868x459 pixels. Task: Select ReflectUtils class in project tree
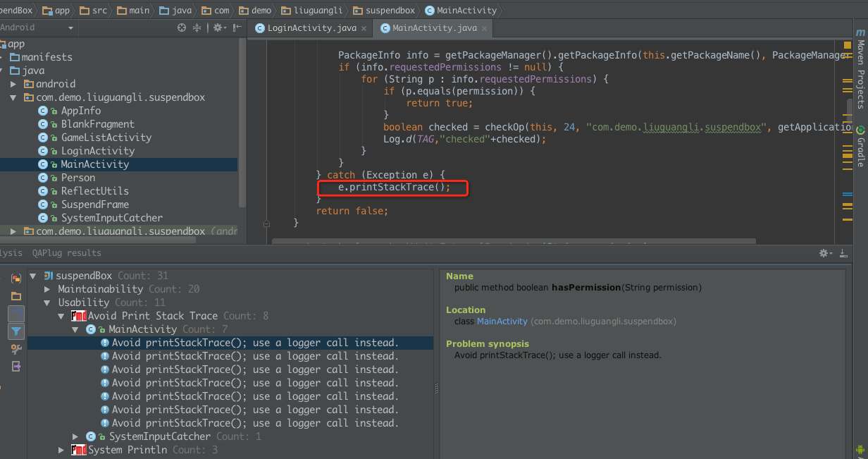point(94,191)
